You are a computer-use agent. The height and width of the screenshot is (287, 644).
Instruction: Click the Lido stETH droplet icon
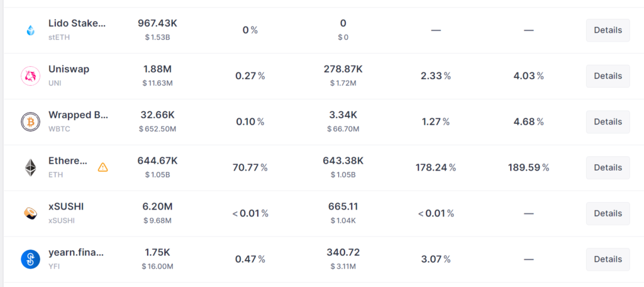pos(30,30)
